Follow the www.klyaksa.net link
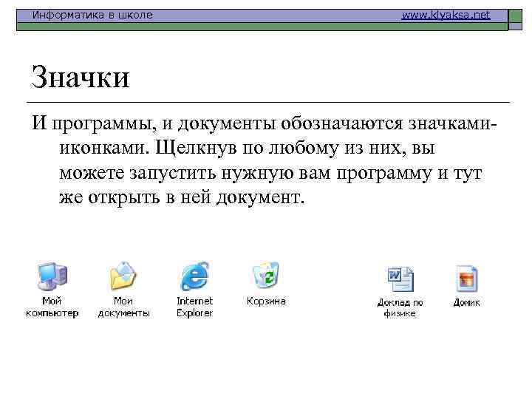Image resolution: width=532 pixels, height=399 pixels. coord(446,16)
